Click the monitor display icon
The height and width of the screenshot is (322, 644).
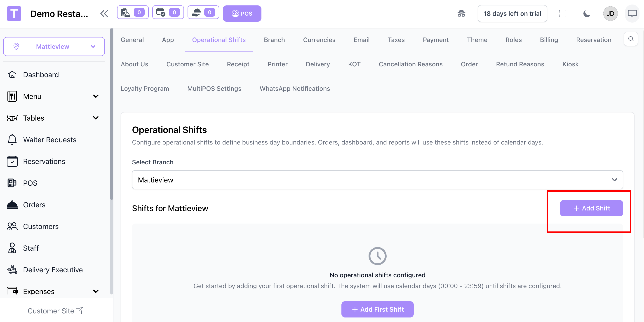632,14
